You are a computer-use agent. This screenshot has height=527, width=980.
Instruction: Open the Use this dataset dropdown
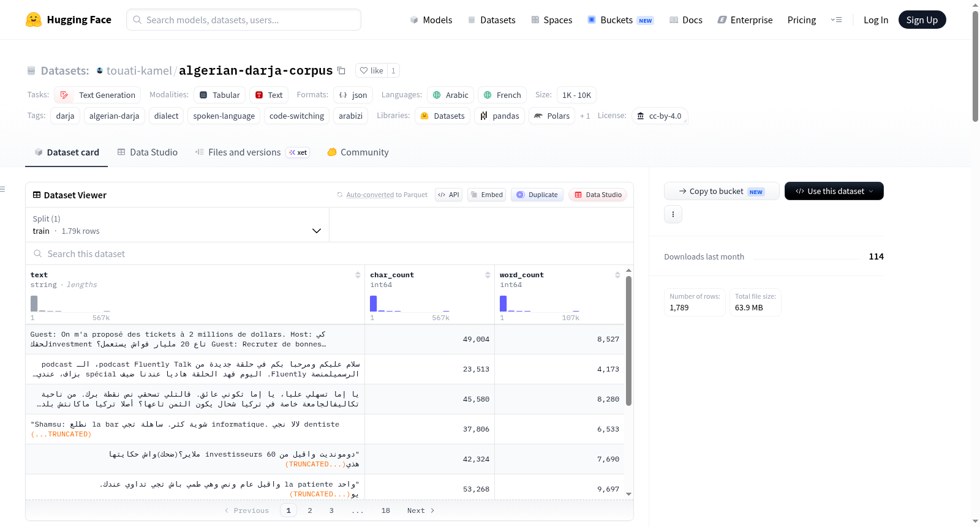834,191
